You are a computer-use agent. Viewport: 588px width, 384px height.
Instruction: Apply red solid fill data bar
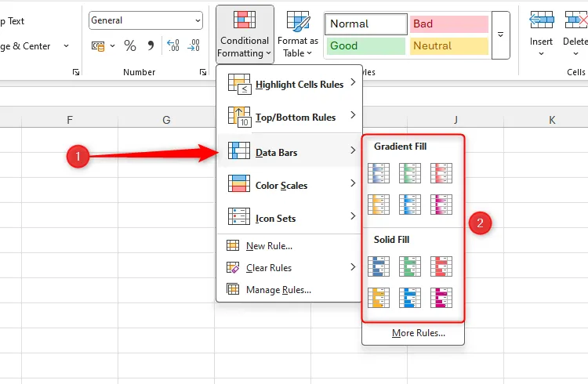(x=441, y=266)
